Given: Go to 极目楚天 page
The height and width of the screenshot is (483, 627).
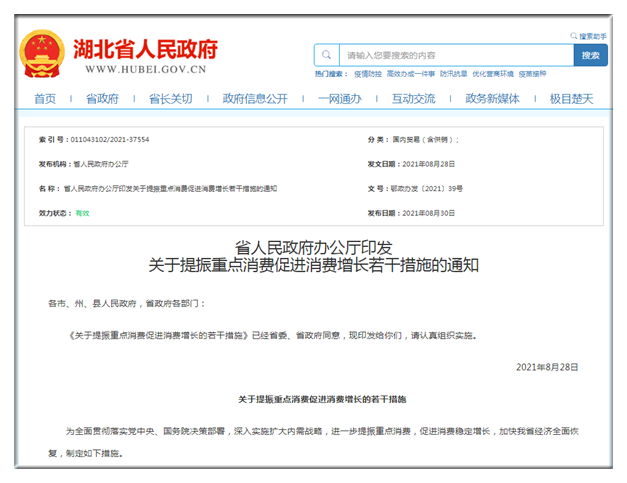Looking at the screenshot, I should pos(571,98).
